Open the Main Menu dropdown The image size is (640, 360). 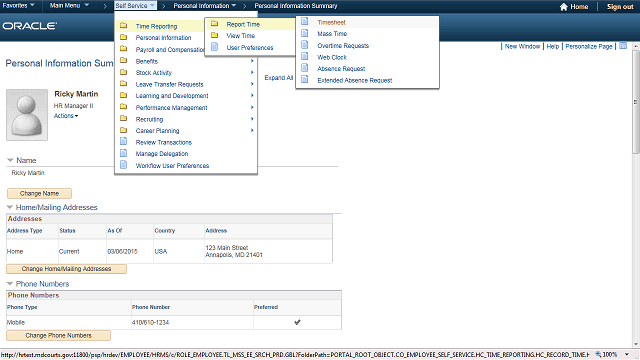tap(69, 5)
